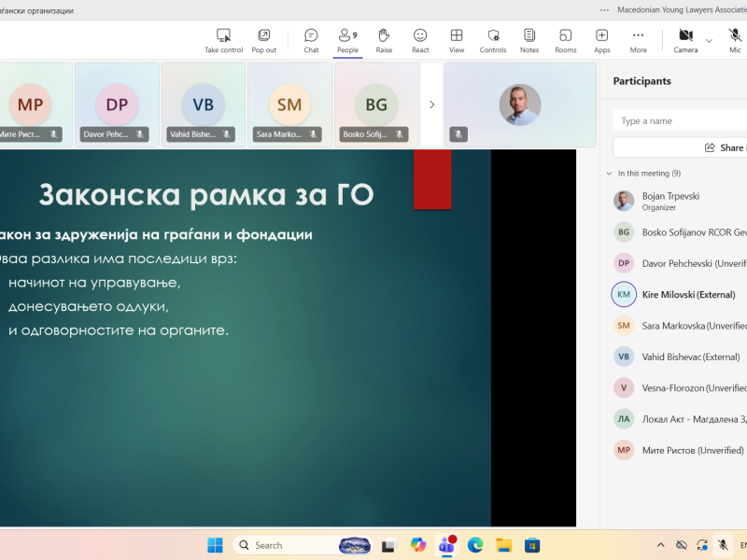The image size is (747, 560).
Task: Open the More actions menu
Action: (639, 40)
